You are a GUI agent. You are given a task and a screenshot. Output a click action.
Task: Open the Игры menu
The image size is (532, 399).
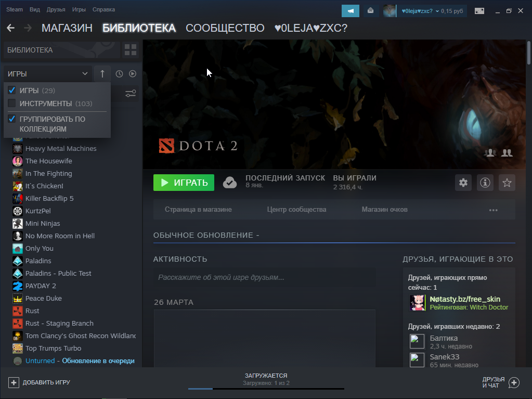[79, 9]
